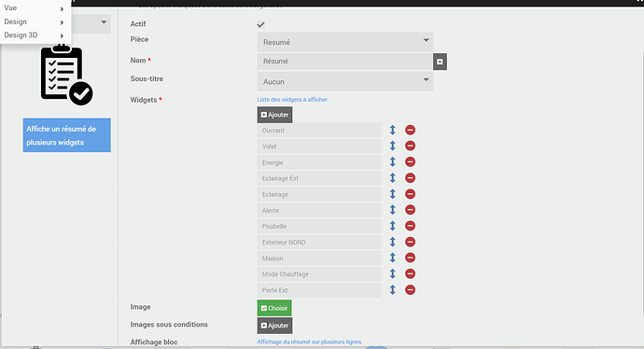
Task: Open the Design 3D submenu
Action: point(35,35)
